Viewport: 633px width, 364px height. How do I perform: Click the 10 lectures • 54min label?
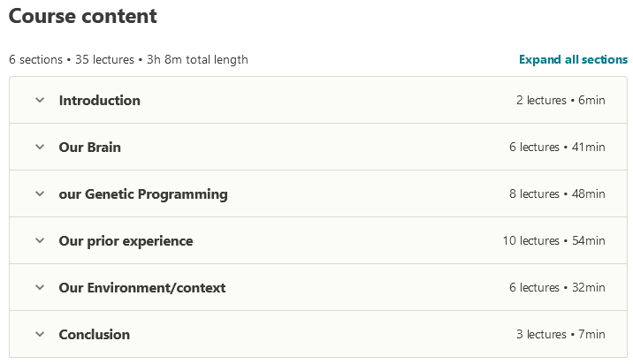click(x=553, y=241)
